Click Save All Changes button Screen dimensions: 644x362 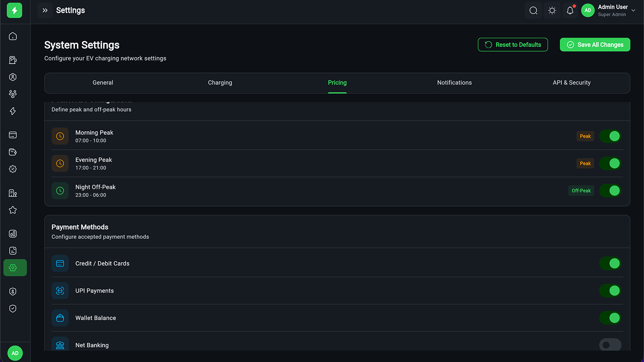click(595, 45)
